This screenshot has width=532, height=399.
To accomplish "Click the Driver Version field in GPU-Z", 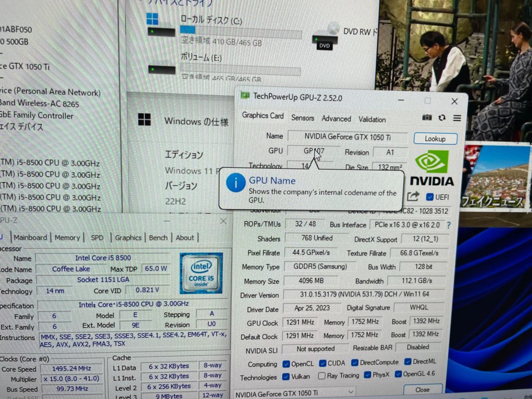I will [x=365, y=294].
